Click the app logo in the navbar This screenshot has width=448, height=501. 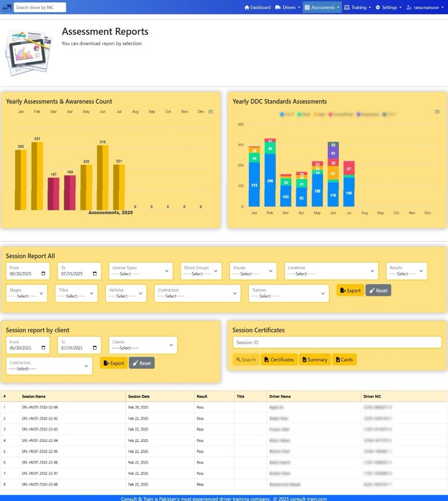coord(7,7)
